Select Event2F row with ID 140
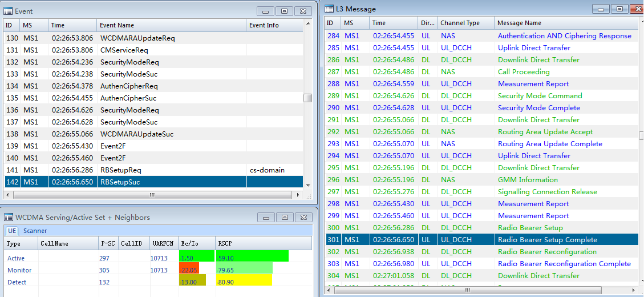The height and width of the screenshot is (297, 644). pyautogui.click(x=153, y=158)
